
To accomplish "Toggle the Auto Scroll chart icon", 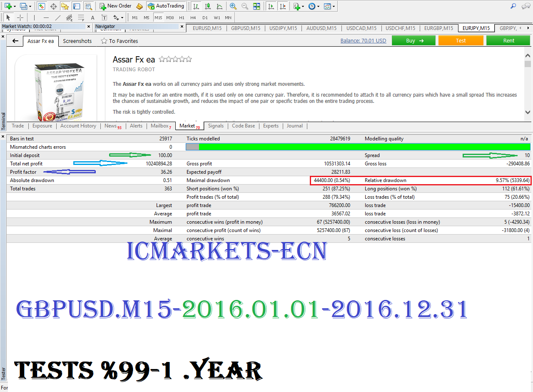I will coord(271,6).
